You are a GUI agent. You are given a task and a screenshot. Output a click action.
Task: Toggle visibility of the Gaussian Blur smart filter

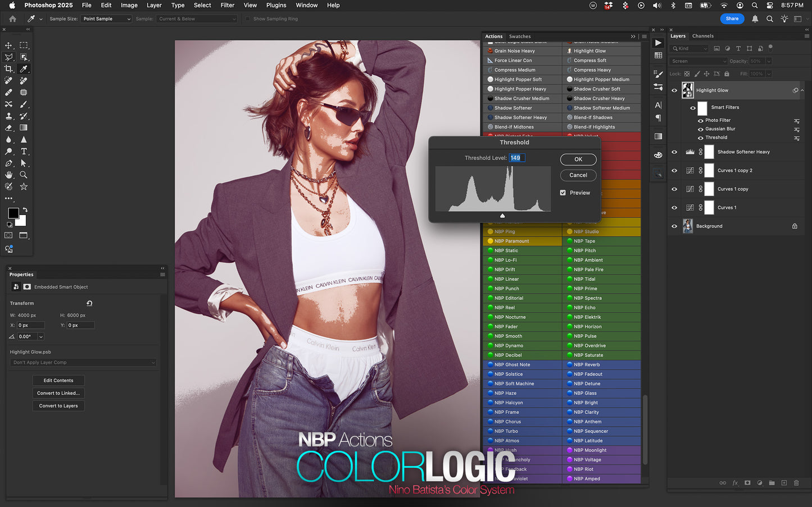coord(700,129)
